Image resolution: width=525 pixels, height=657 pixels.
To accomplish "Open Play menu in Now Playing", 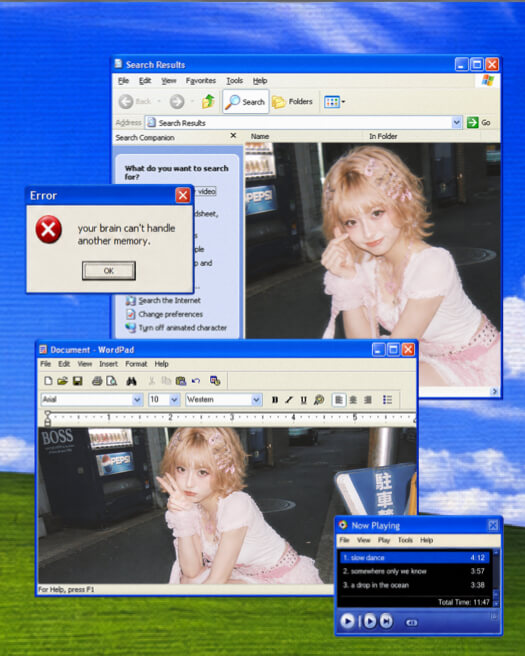I will 384,540.
